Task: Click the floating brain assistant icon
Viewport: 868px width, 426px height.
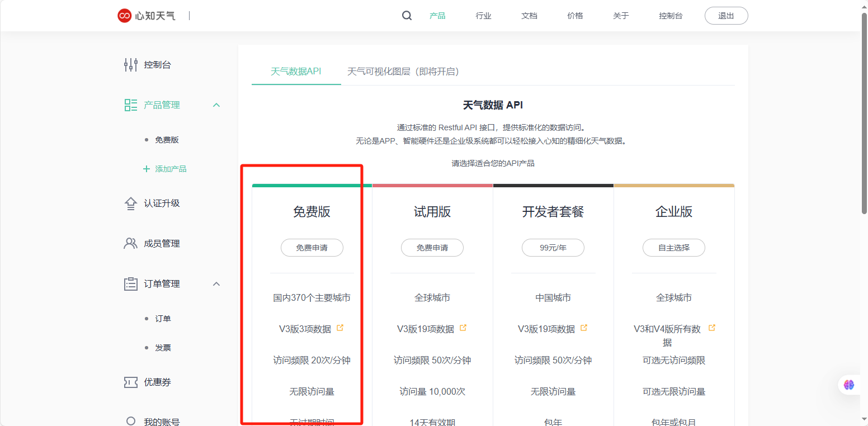Action: pos(850,385)
